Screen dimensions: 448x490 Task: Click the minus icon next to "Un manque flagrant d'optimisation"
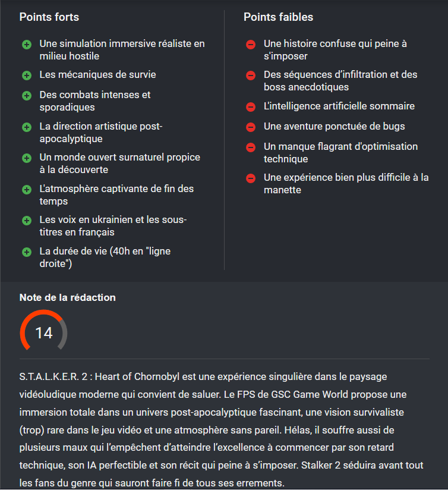251,147
